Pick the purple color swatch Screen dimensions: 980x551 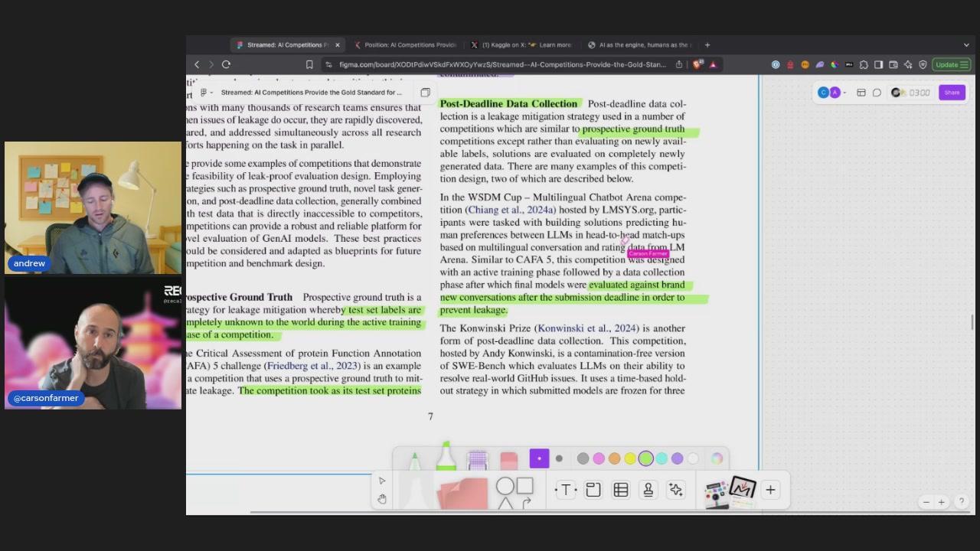pos(677,458)
